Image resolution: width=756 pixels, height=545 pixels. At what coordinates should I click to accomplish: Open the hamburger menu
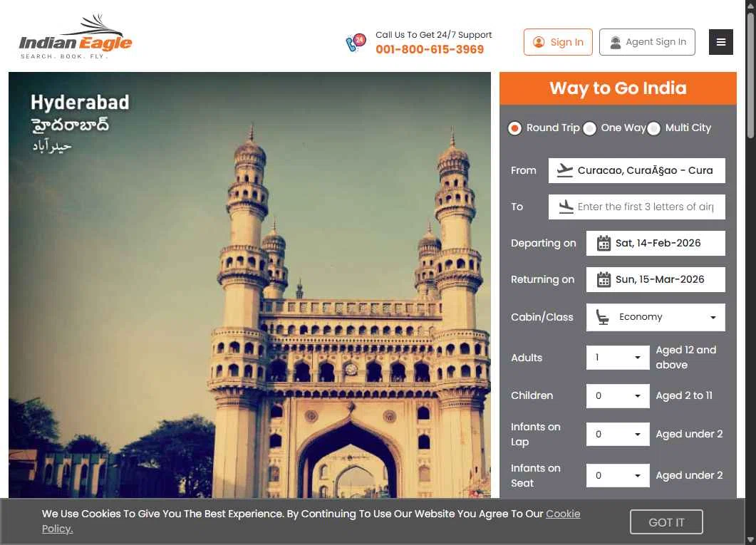coord(721,42)
